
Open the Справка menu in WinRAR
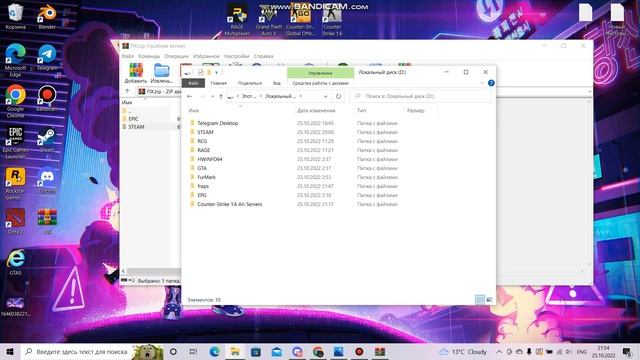coord(263,56)
